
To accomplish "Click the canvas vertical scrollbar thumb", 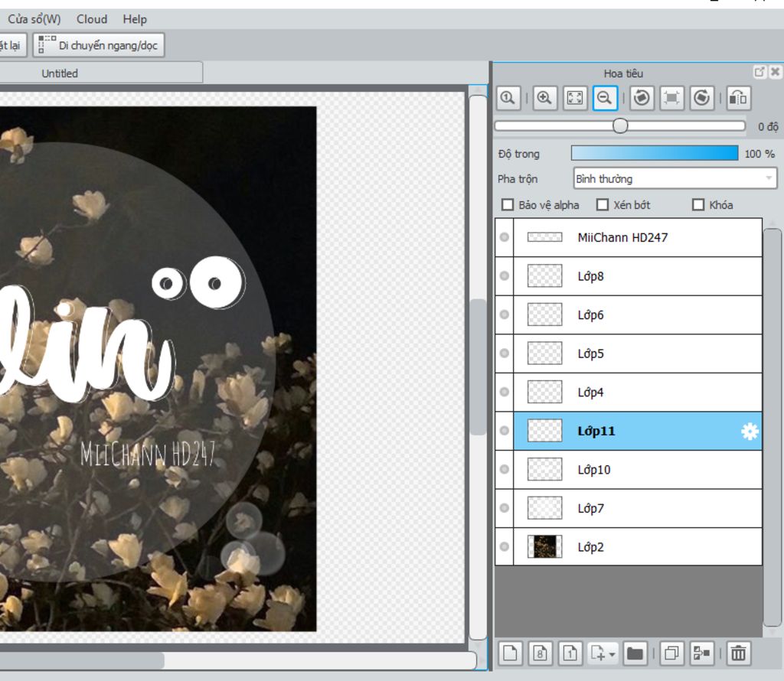I will [x=479, y=367].
